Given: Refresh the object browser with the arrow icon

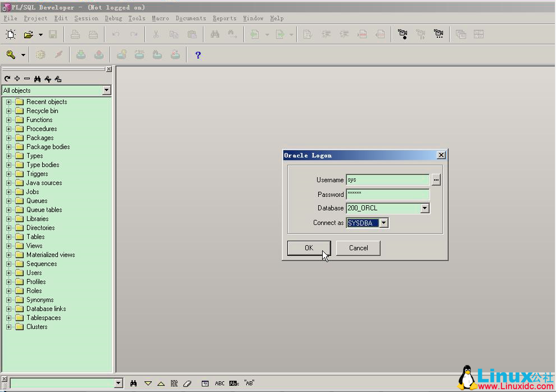Looking at the screenshot, I should click(x=7, y=79).
